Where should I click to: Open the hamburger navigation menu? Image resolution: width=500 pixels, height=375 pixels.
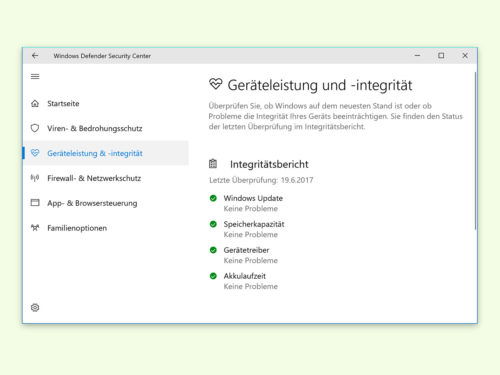pyautogui.click(x=35, y=77)
